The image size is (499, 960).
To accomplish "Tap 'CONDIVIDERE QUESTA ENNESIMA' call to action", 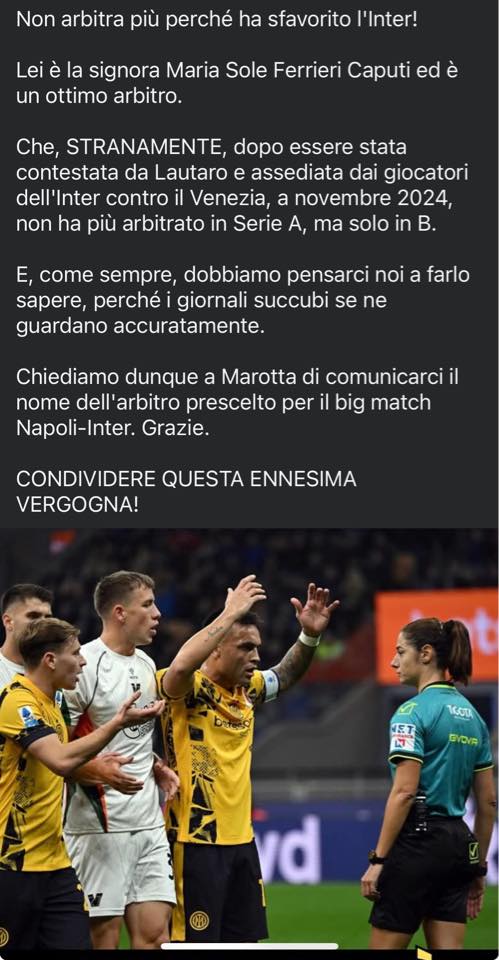I will click(186, 479).
